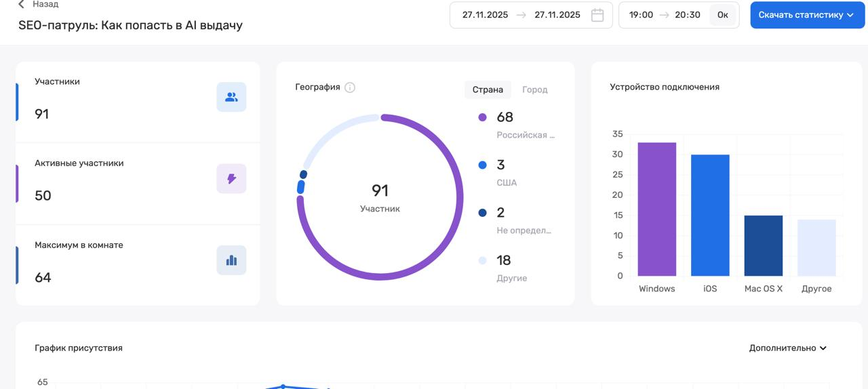Go back using the Назад link
Image resolution: width=868 pixels, height=389 pixels.
[x=45, y=4]
